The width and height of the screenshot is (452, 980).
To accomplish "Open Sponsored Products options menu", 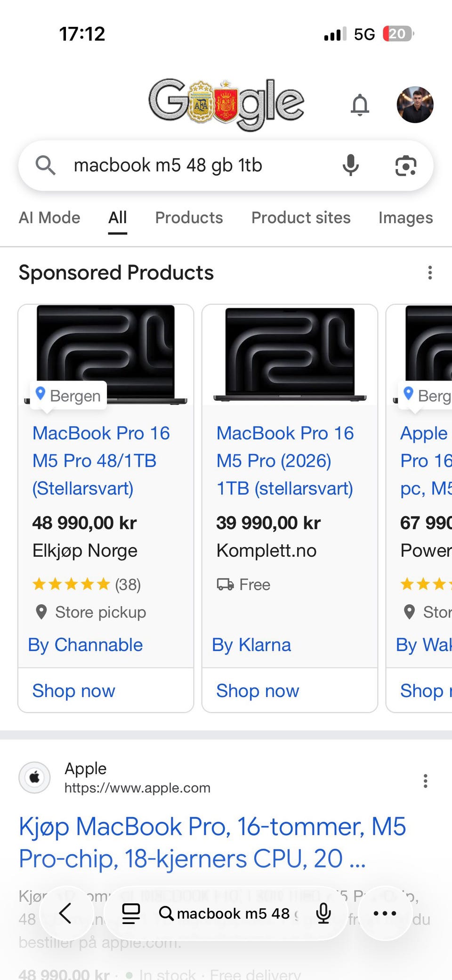I will coord(430,273).
